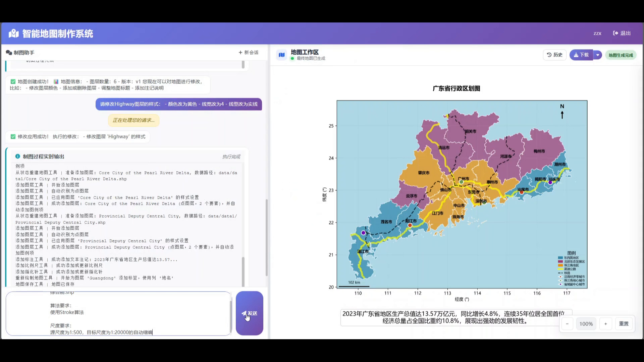The height and width of the screenshot is (362, 644).
Task: Click the north arrow on the map
Action: pyautogui.click(x=562, y=111)
